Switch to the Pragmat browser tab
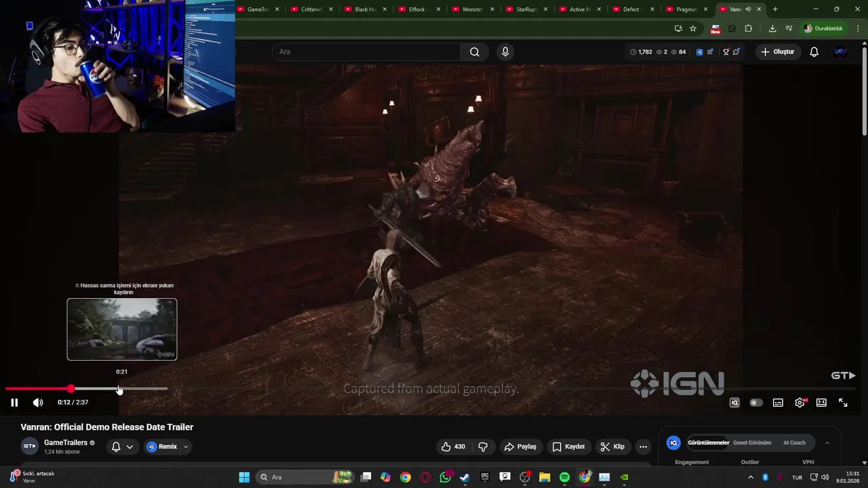 686,9
